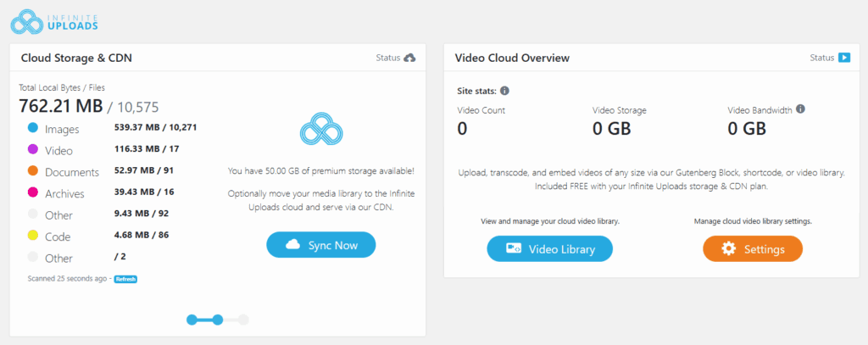Image resolution: width=868 pixels, height=345 pixels.
Task: Click the blue Images legend dot
Action: pos(33,129)
